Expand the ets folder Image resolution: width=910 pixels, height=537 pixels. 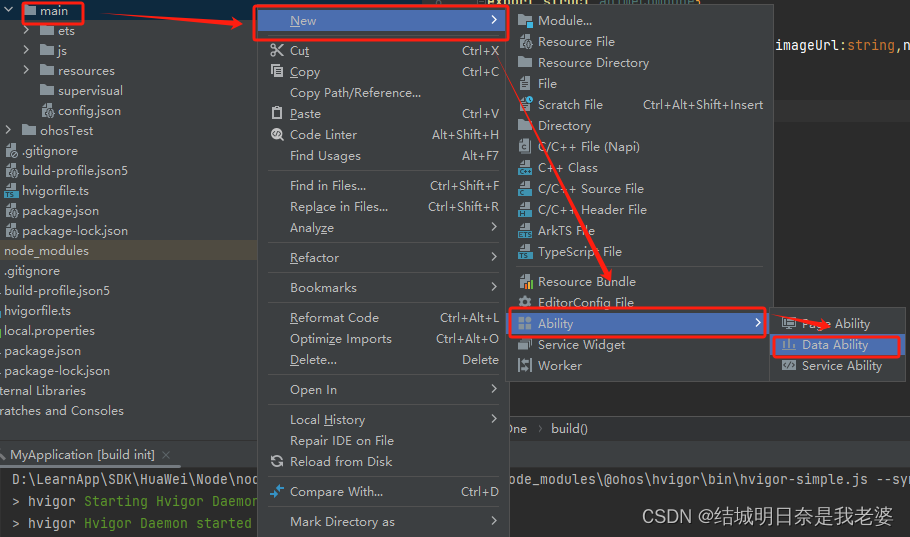(26, 30)
